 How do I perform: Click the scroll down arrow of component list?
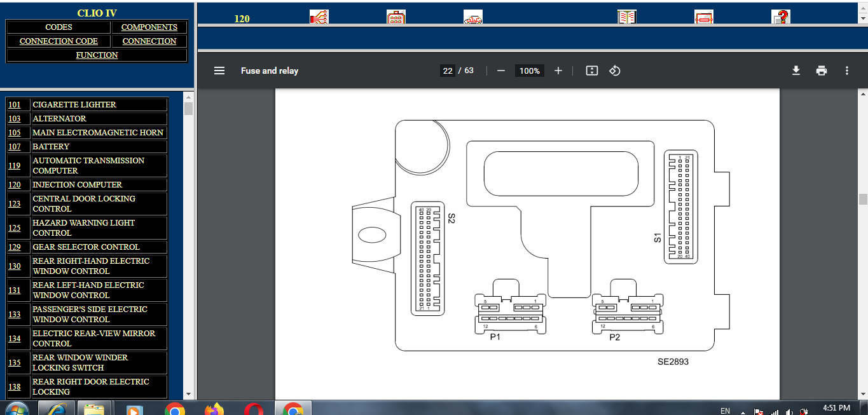(188, 394)
